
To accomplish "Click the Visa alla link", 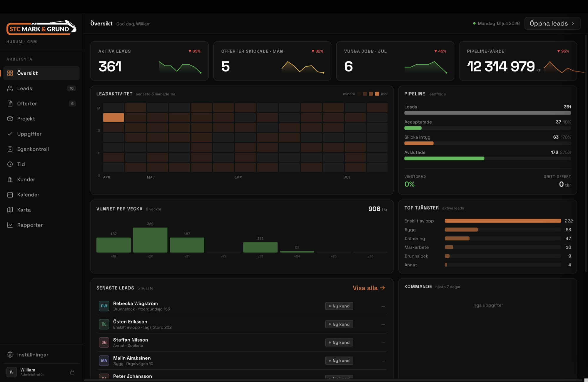I will [x=369, y=288].
